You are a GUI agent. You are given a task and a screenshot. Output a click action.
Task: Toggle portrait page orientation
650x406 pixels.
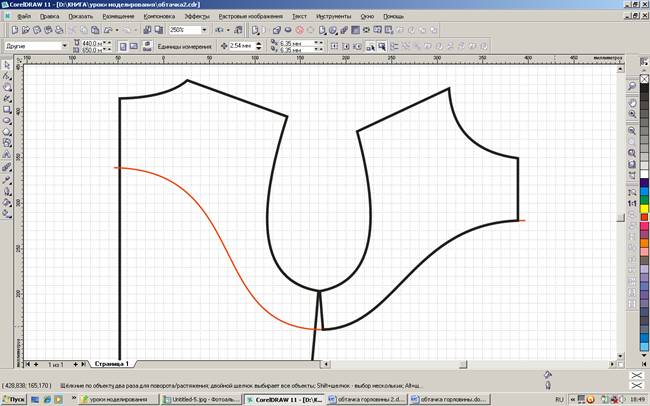point(123,46)
